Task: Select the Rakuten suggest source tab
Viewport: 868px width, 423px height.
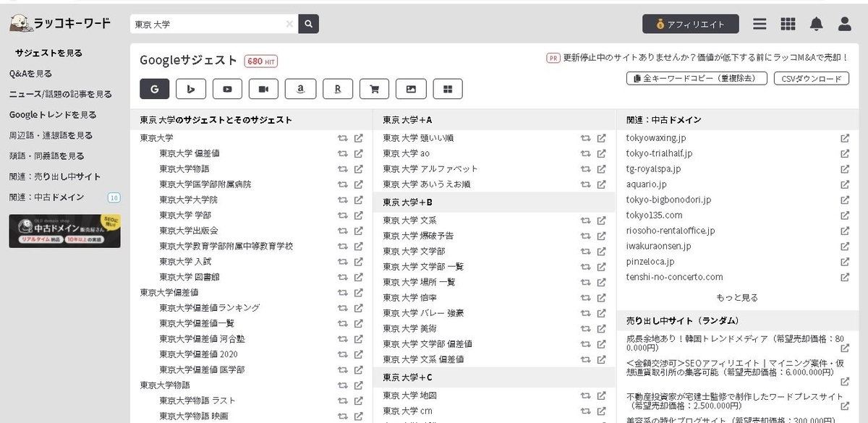Action: pos(337,89)
